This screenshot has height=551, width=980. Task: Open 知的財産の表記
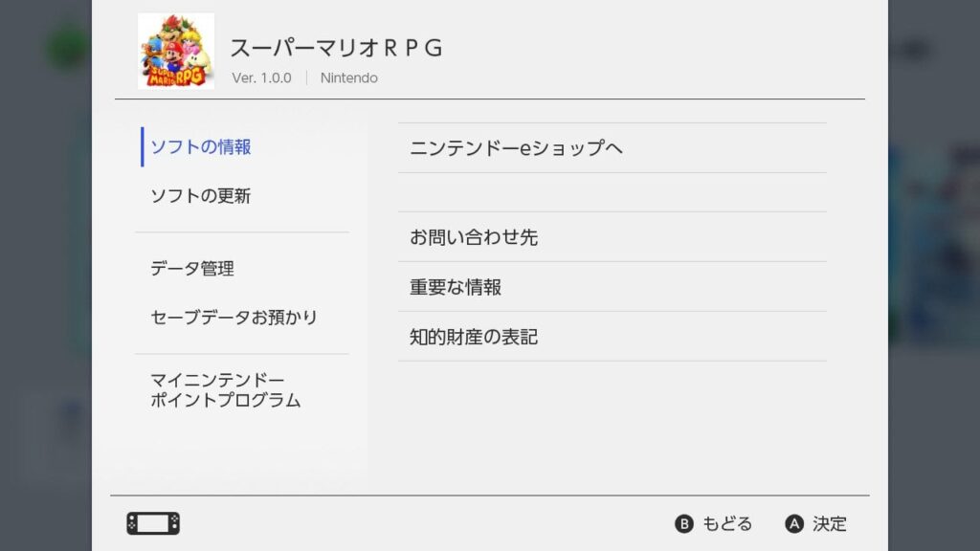tap(473, 337)
